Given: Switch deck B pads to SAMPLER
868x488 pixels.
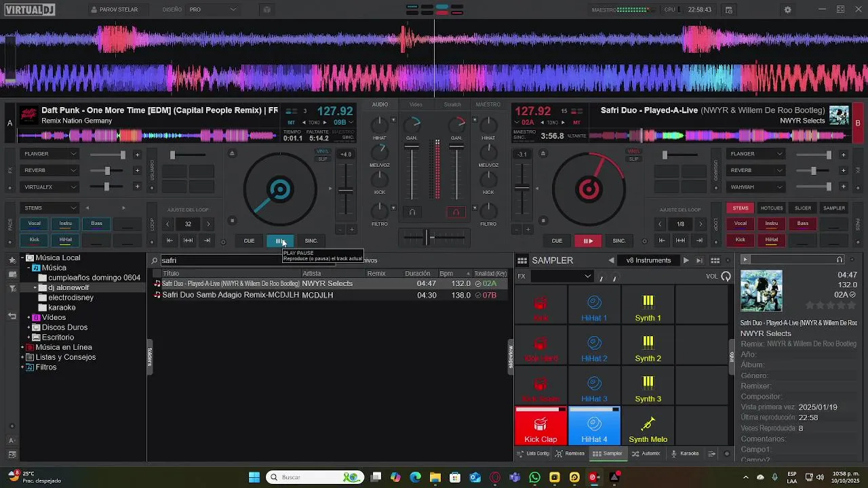Looking at the screenshot, I should click(x=834, y=208).
